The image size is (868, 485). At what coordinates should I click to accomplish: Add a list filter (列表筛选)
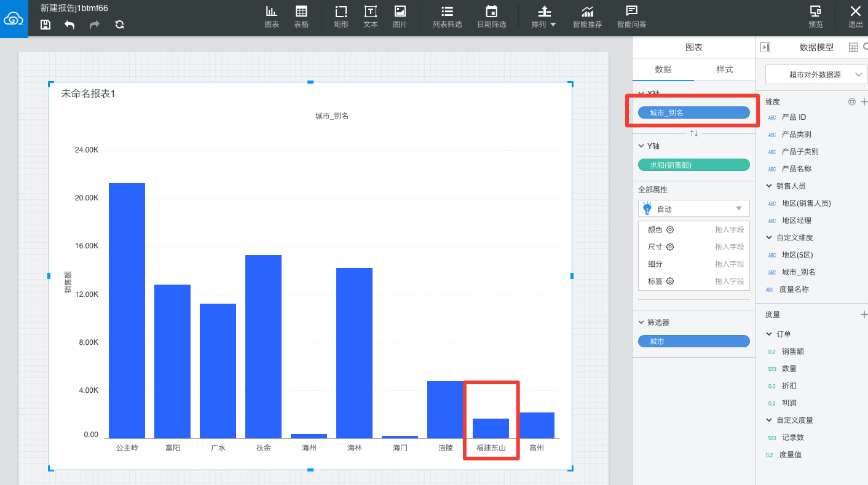(x=447, y=17)
